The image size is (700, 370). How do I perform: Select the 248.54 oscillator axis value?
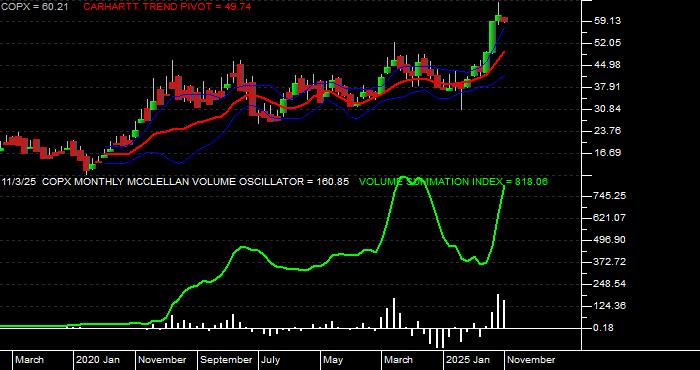click(x=610, y=284)
